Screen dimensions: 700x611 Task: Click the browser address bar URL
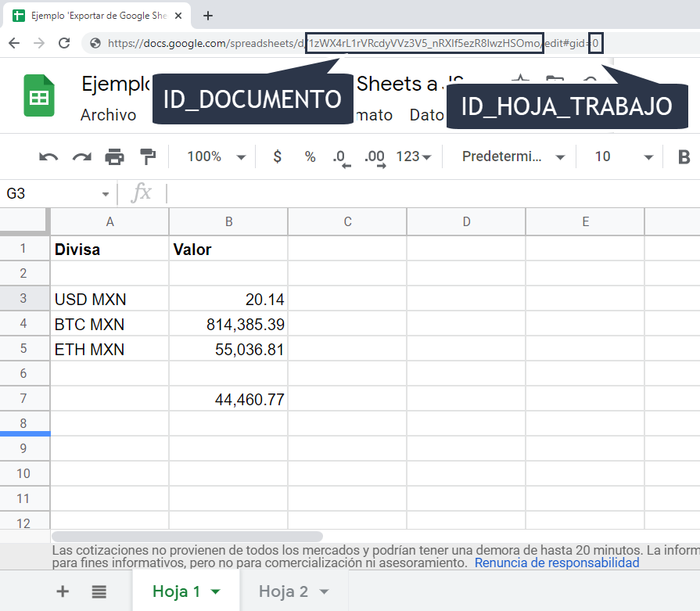[x=353, y=43]
